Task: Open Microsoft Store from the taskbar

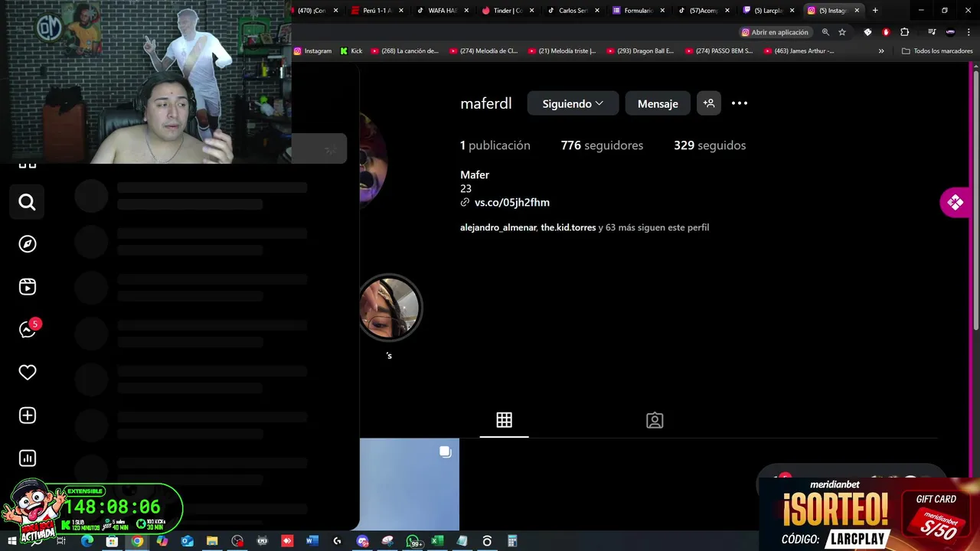Action: [112, 541]
